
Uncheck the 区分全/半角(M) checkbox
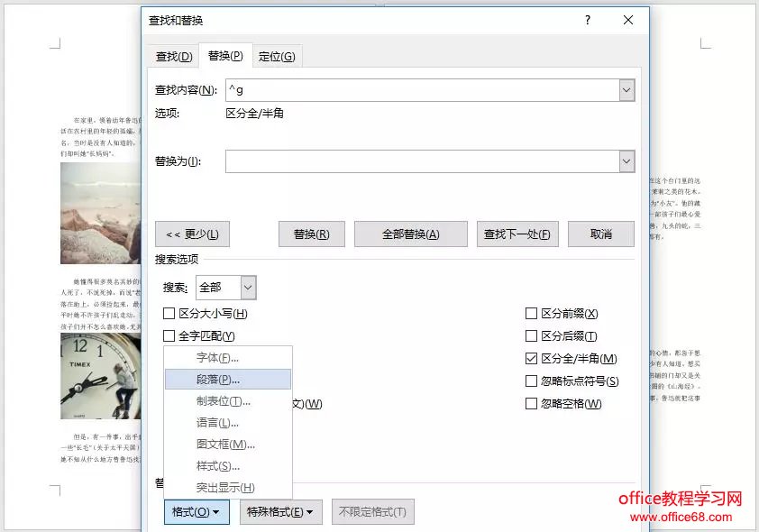point(531,359)
